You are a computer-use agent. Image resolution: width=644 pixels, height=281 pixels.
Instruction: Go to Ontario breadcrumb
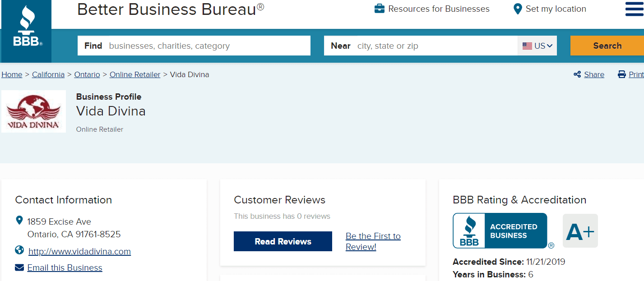click(87, 74)
